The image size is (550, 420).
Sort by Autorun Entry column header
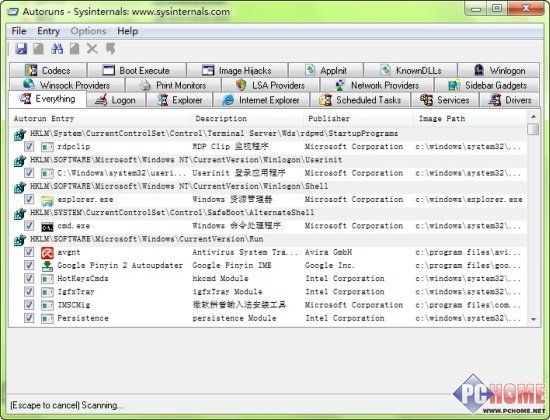100,119
